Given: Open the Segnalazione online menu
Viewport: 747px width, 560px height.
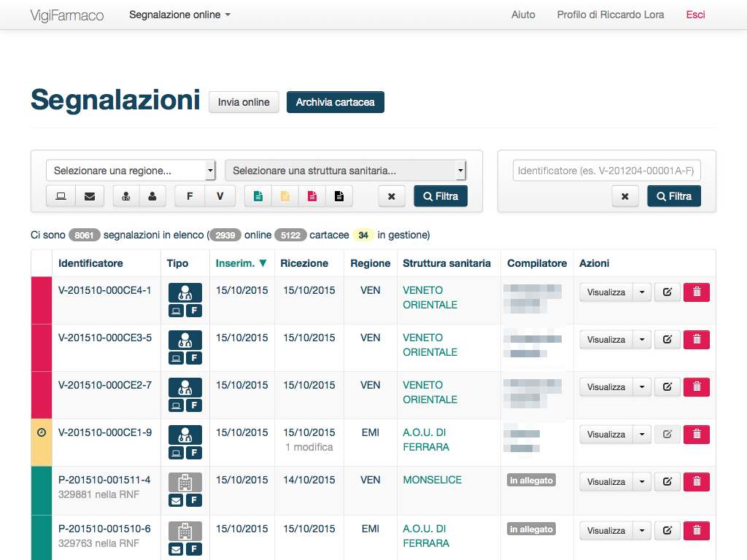Looking at the screenshot, I should pyautogui.click(x=179, y=15).
